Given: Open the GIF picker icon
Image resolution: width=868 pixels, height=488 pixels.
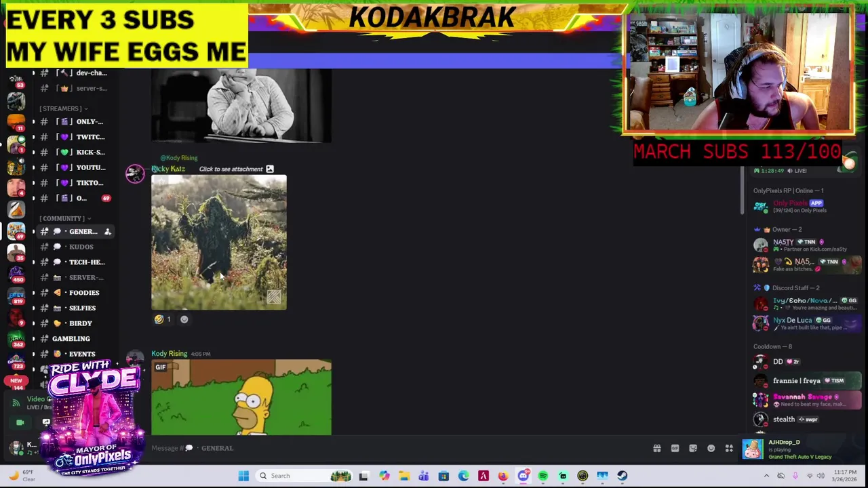Looking at the screenshot, I should click(675, 448).
